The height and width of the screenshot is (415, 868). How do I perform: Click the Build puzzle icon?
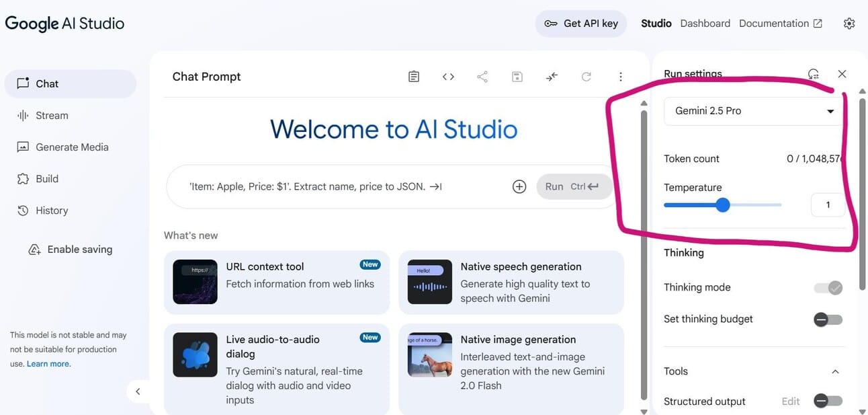coord(23,179)
